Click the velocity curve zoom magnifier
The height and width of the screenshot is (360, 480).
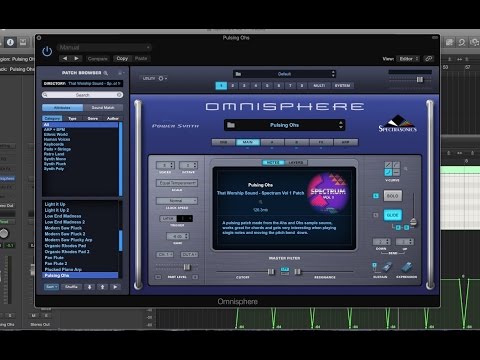point(406,169)
